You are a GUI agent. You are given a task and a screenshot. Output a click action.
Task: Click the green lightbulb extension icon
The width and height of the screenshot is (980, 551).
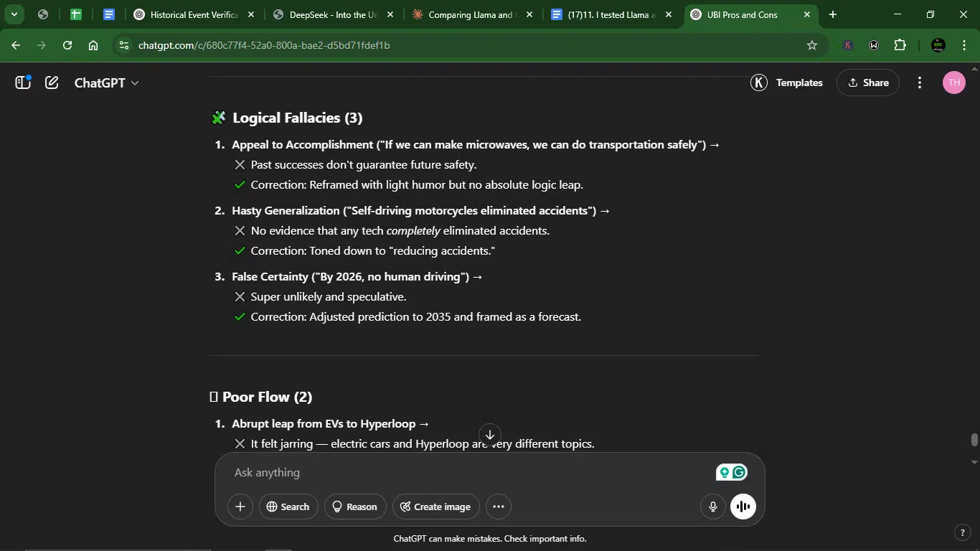[724, 472]
